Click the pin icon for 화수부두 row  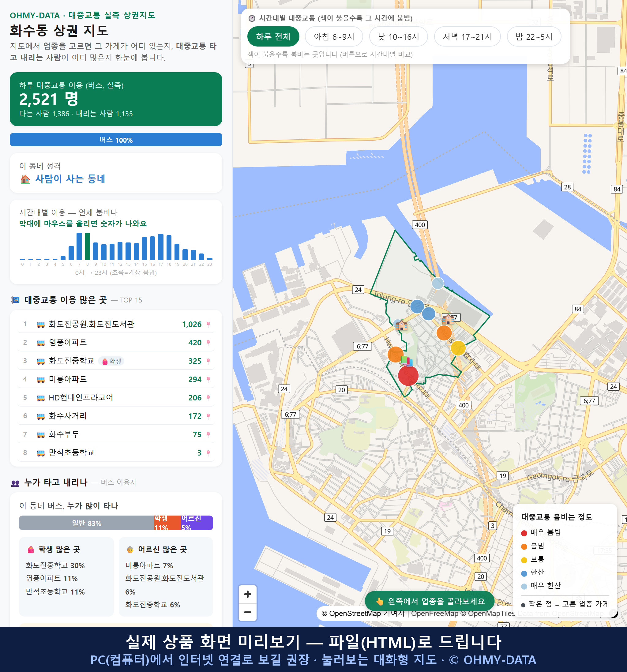208,434
